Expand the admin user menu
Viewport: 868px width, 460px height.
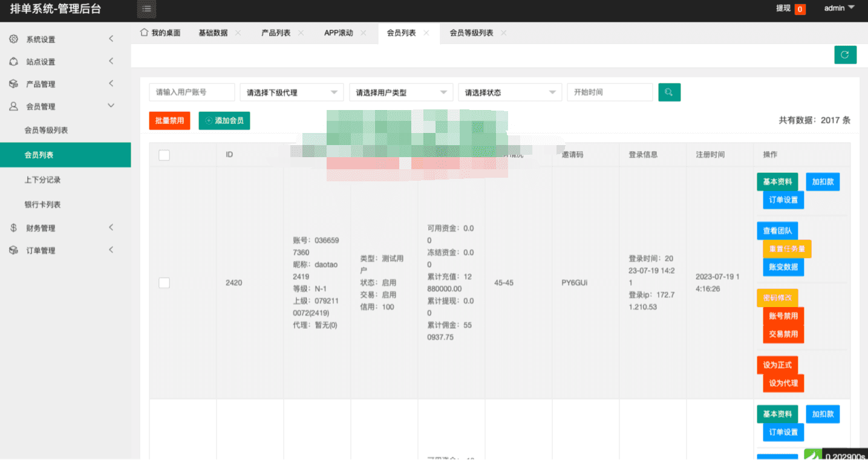pos(840,8)
